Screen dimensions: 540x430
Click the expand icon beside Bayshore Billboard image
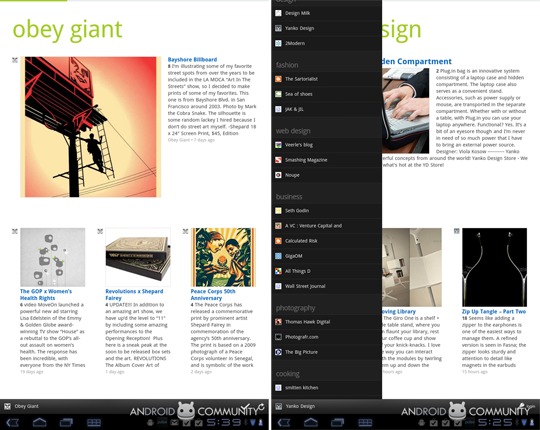(15, 60)
